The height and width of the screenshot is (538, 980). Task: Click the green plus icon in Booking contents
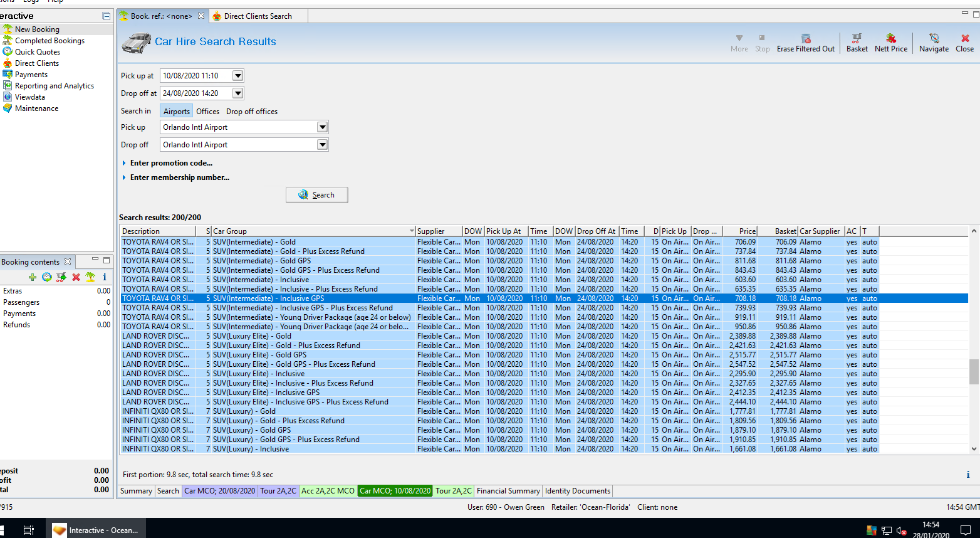[33, 277]
